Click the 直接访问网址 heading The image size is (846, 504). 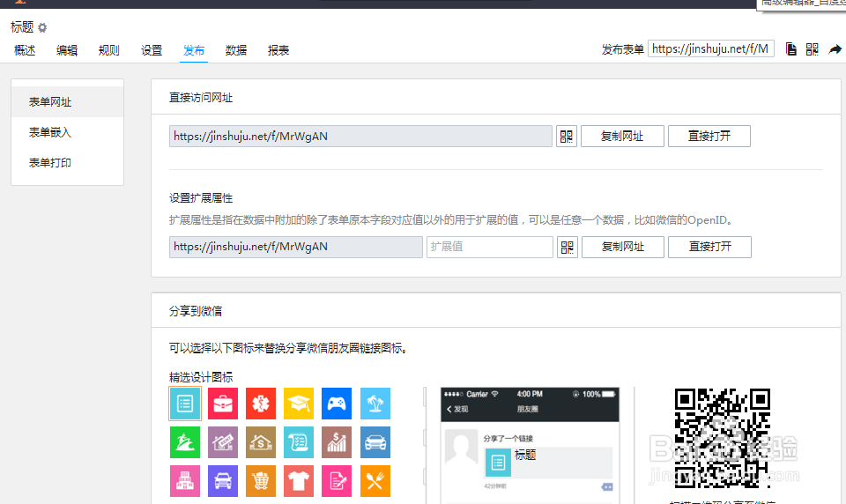[x=201, y=98]
